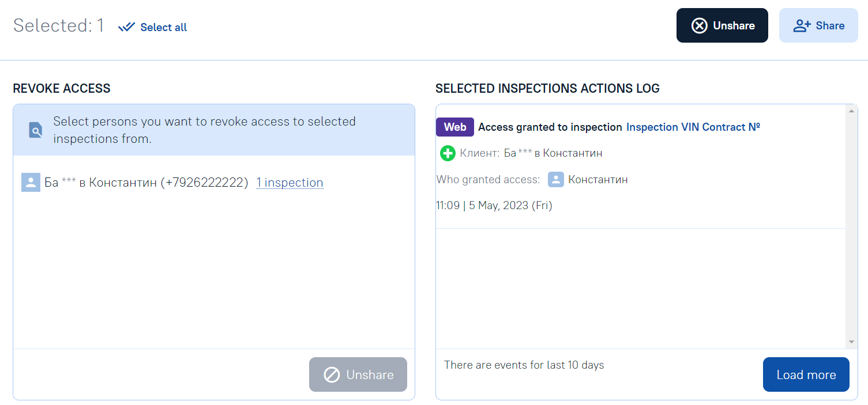Click the REVOKE ACCESS heading
This screenshot has height=405, width=868.
pyautogui.click(x=62, y=89)
